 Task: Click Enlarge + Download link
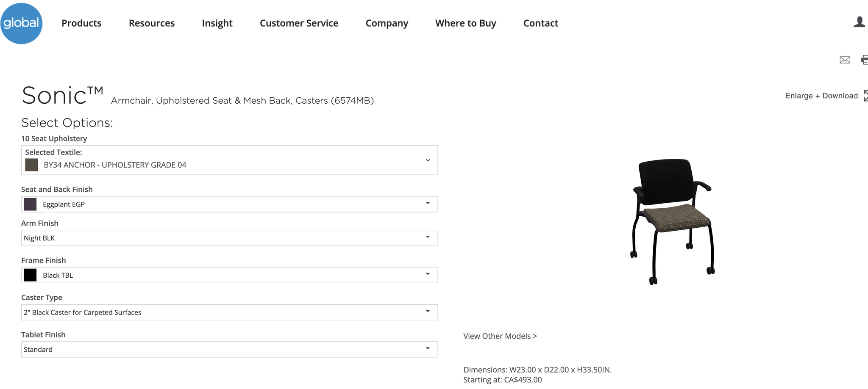click(x=821, y=96)
